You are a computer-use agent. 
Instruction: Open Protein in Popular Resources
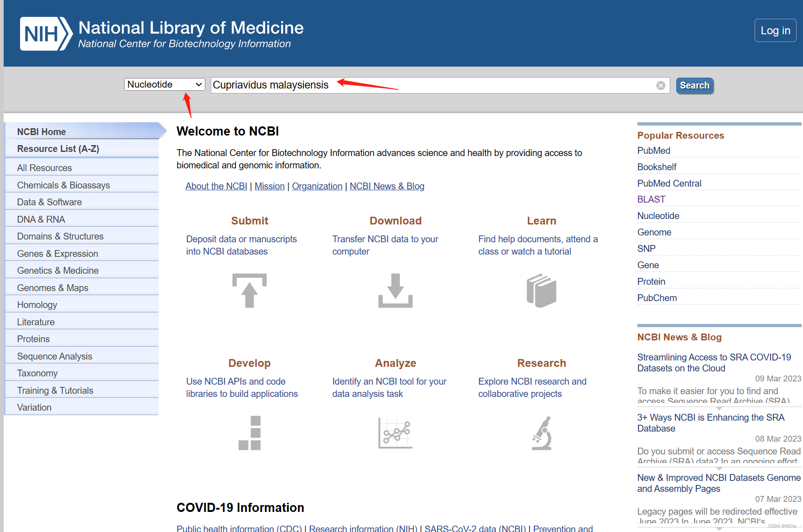[651, 282]
